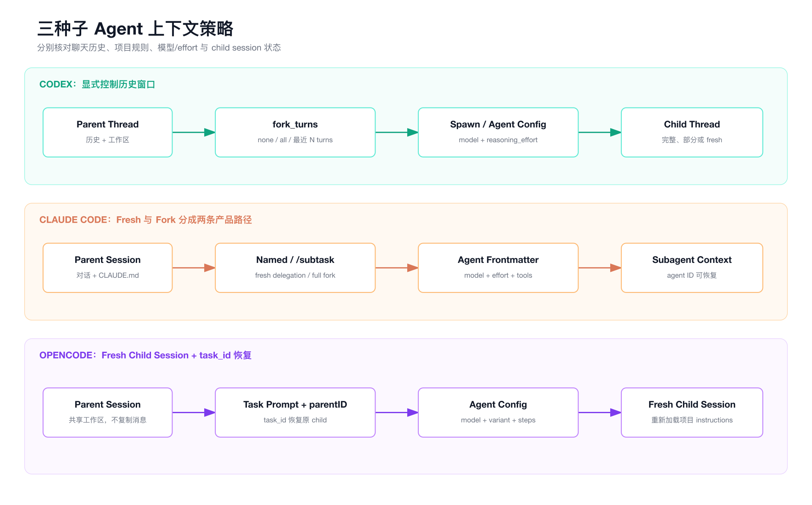Click the 重新加载项目 instructions caption

692,420
